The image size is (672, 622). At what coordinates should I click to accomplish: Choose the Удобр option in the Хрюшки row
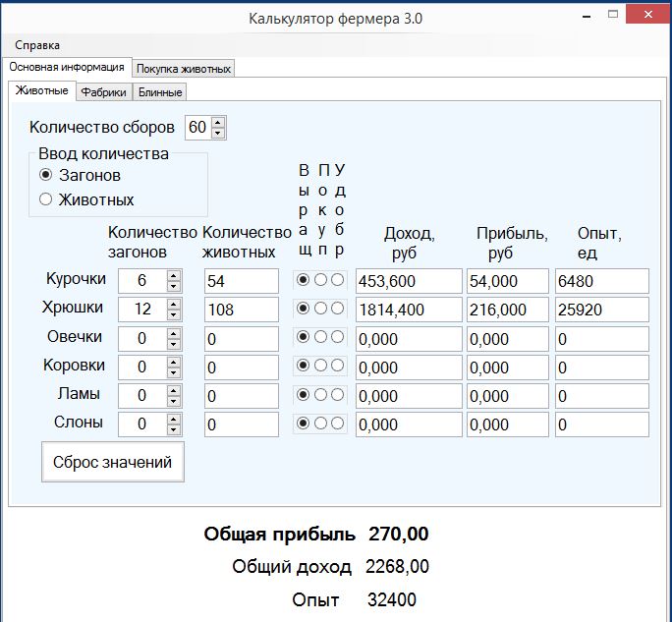[x=338, y=309]
